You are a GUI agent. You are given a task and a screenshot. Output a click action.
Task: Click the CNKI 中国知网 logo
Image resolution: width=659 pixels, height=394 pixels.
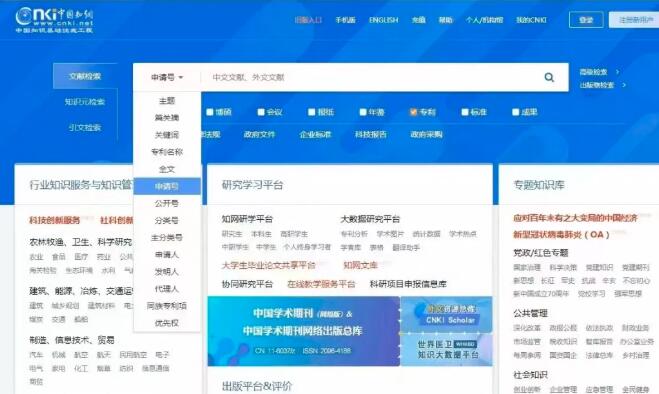point(54,20)
